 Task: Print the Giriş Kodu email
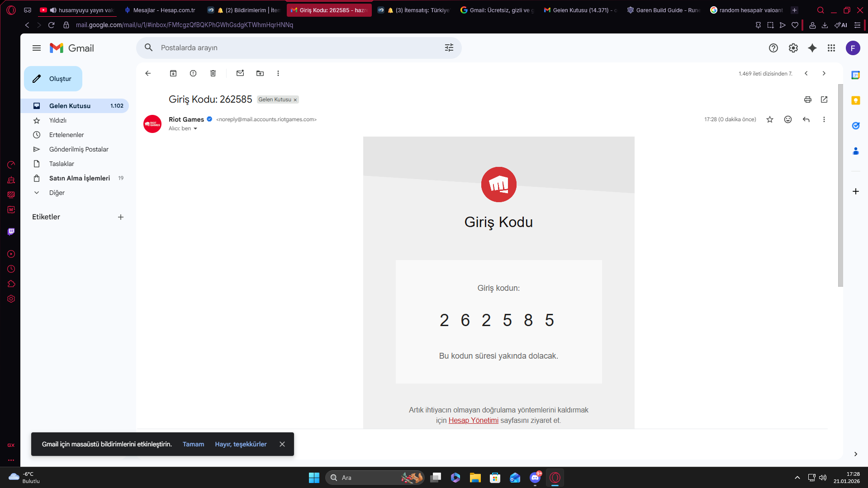tap(808, 99)
